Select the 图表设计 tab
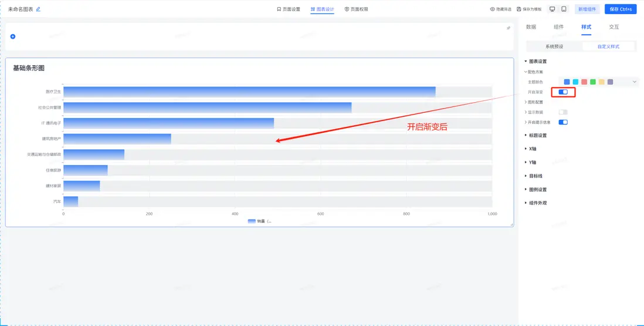Image resolution: width=644 pixels, height=326 pixels. (323, 9)
